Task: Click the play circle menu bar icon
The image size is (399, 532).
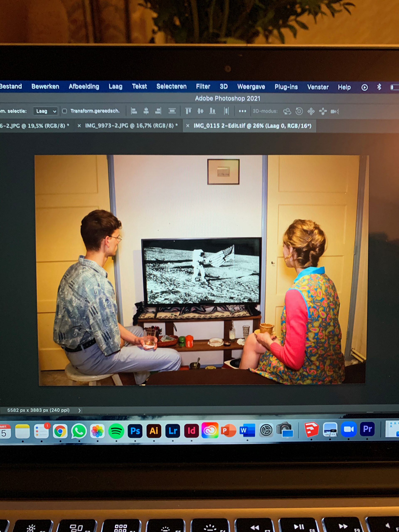Action: click(x=365, y=87)
